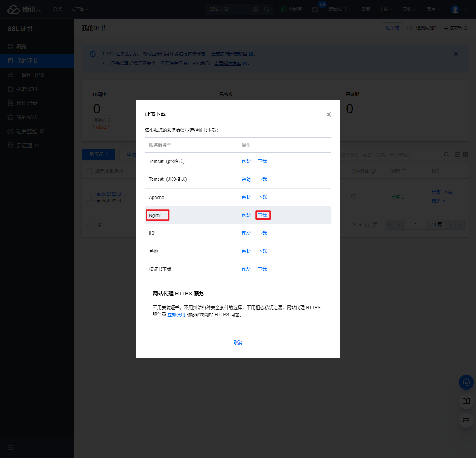The width and height of the screenshot is (476, 458).
Task: Download the root certificate (根证书下载)
Action: point(263,269)
